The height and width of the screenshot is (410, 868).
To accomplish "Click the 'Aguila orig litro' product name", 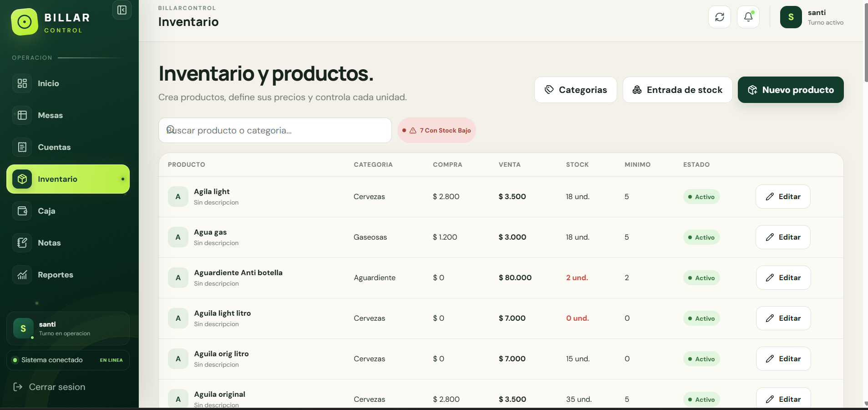I will tap(222, 354).
